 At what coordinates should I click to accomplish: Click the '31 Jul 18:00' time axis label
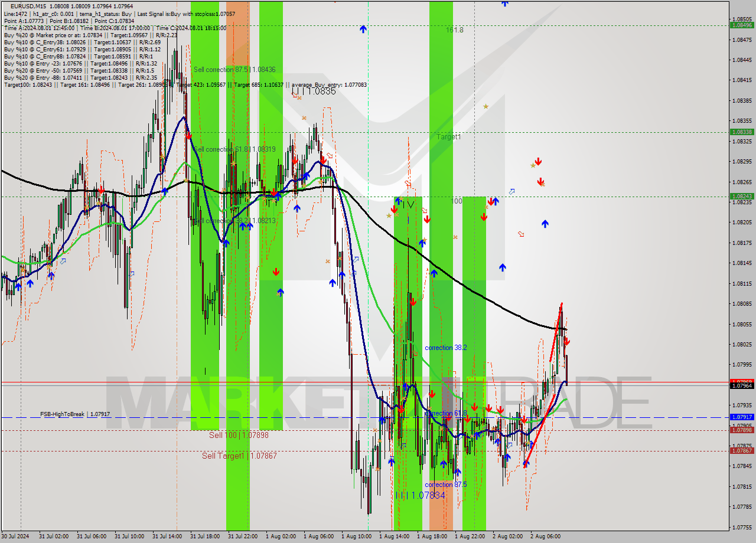coord(205,537)
